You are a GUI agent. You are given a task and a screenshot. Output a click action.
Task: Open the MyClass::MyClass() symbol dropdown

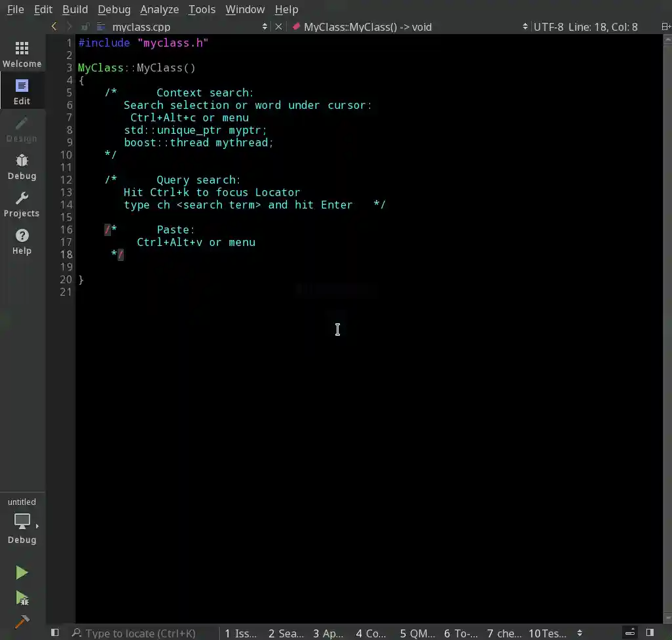pyautogui.click(x=524, y=27)
